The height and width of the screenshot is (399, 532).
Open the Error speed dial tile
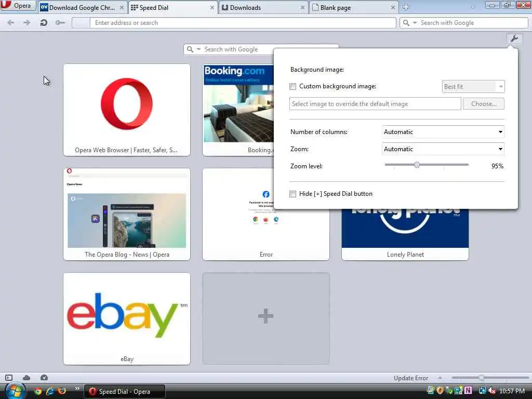(x=265, y=234)
